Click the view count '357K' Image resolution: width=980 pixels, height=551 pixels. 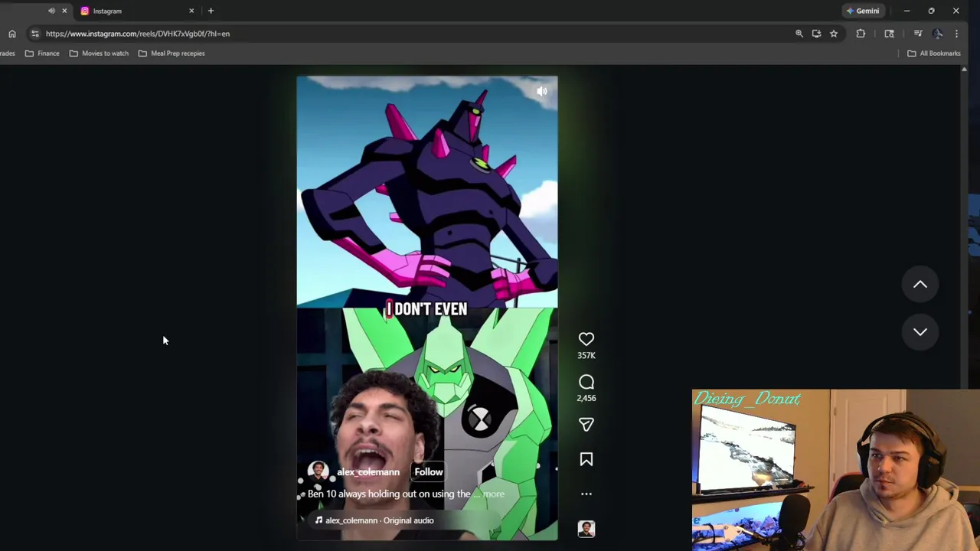586,355
